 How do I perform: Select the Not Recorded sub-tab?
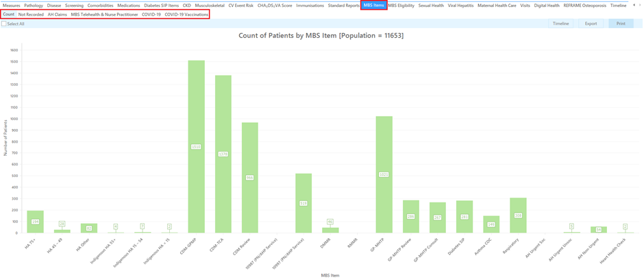click(x=31, y=14)
